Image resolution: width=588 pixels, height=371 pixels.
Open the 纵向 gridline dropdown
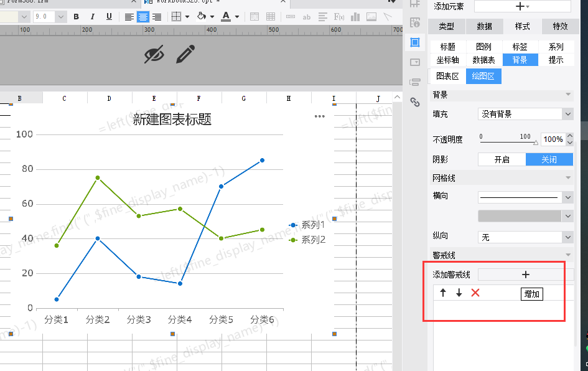pyautogui.click(x=525, y=237)
